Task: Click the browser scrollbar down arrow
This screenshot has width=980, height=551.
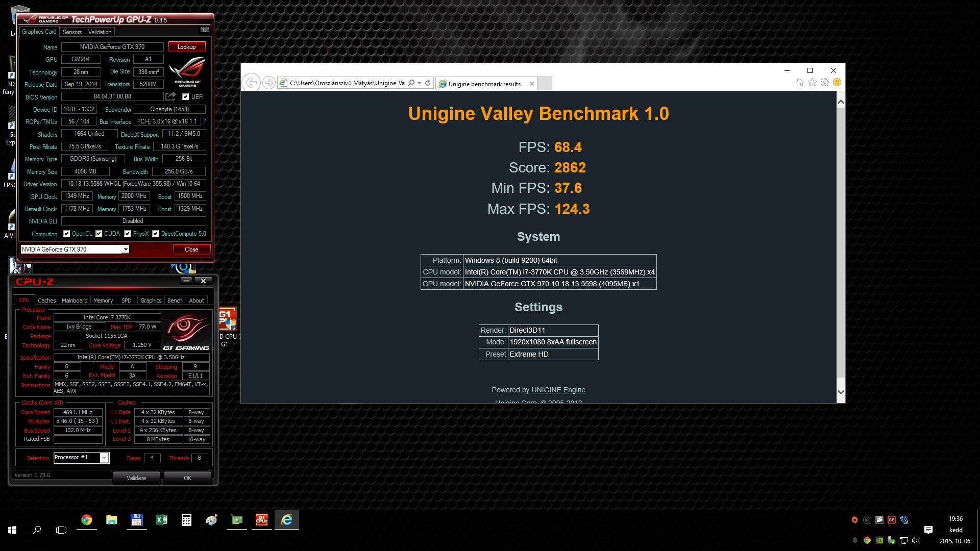Action: 841,392
